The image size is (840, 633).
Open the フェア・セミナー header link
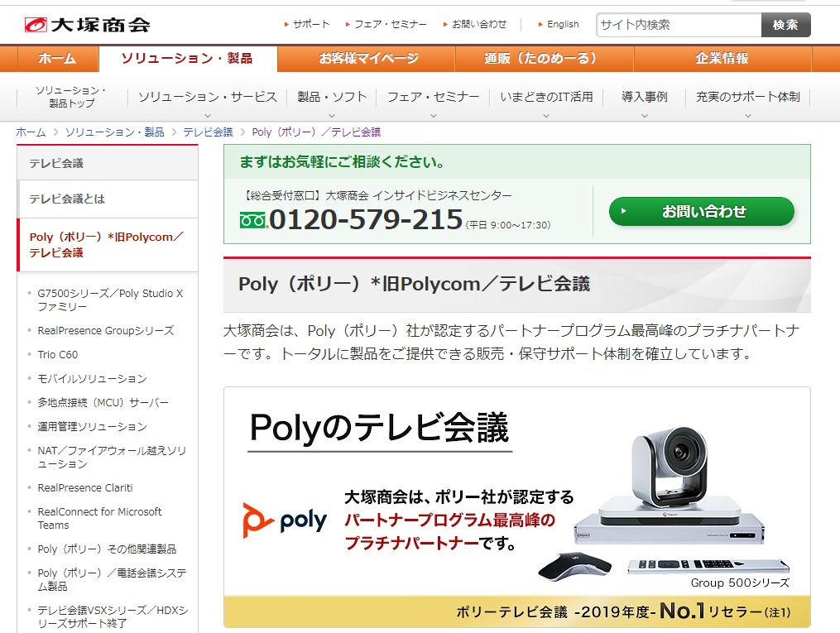coord(386,24)
